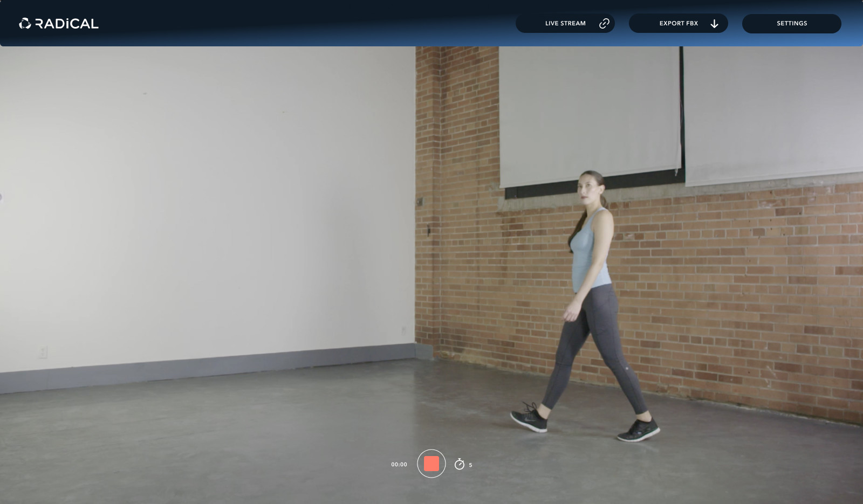The height and width of the screenshot is (504, 863).
Task: Adjust the 5-second countdown timer setting
Action: coord(462,464)
